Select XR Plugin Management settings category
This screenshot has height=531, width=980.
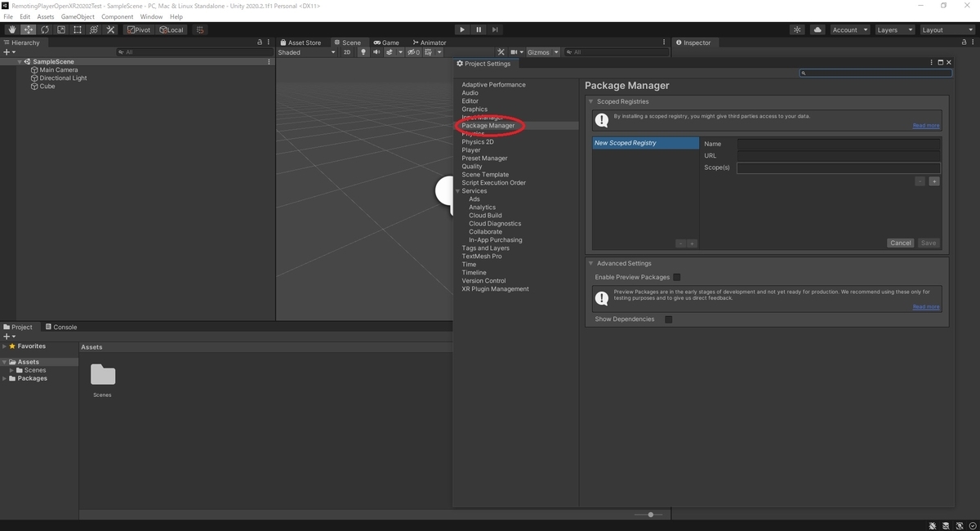(495, 289)
